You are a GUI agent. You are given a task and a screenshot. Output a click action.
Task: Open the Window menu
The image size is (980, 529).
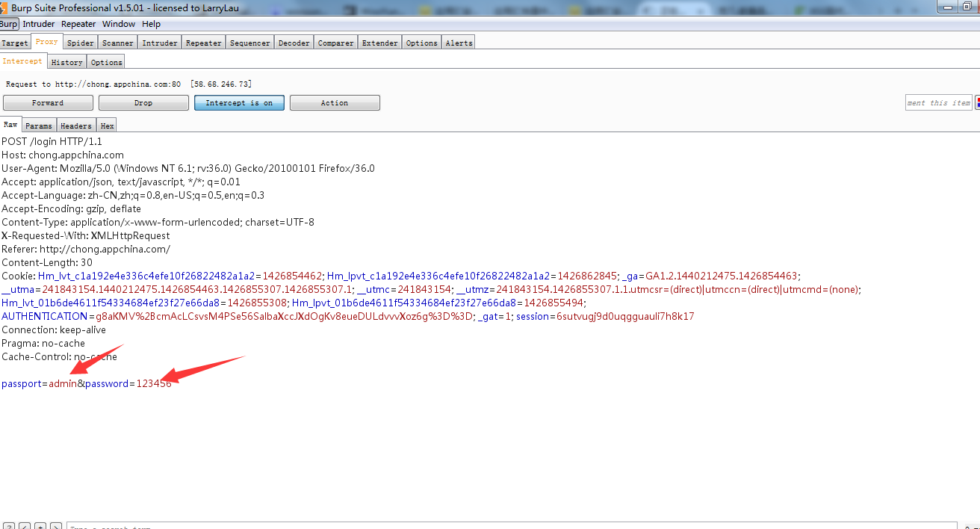(119, 24)
